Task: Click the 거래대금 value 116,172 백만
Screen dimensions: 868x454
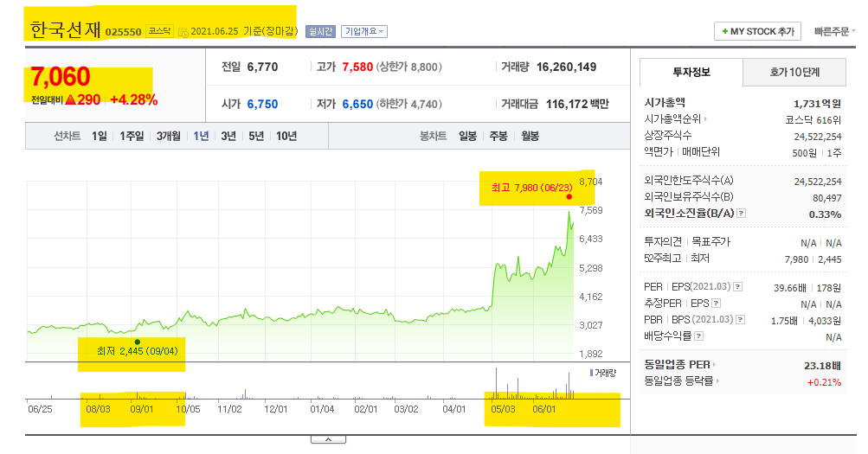Action: pos(577,104)
